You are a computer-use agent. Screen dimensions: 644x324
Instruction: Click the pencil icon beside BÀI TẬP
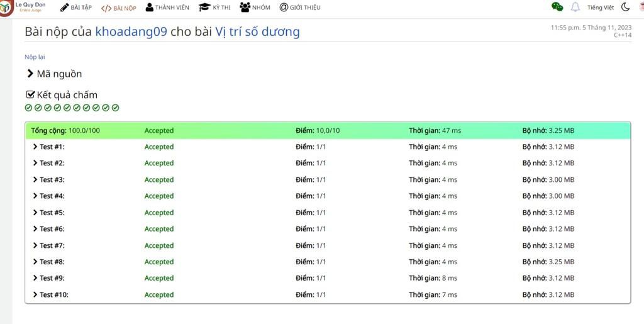[64, 8]
